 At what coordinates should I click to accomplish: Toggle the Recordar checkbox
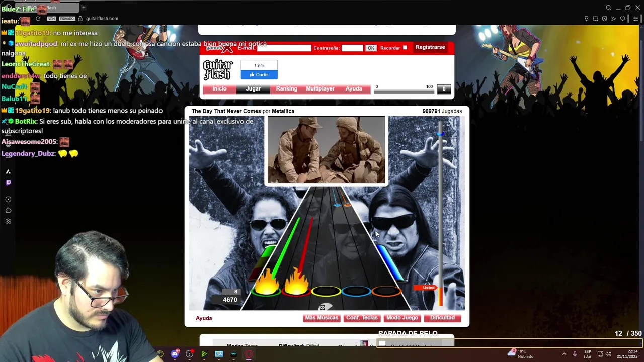tap(405, 48)
